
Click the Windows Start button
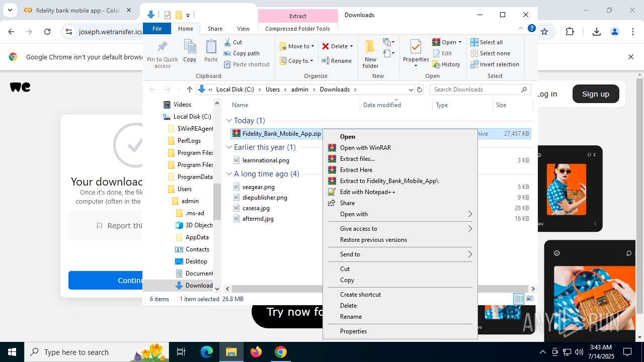12,352
